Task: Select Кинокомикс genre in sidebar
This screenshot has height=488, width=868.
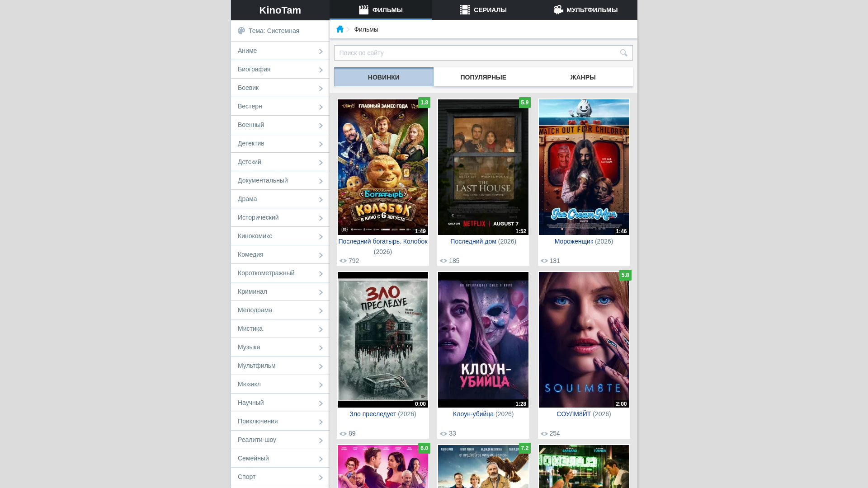Action: tap(280, 236)
